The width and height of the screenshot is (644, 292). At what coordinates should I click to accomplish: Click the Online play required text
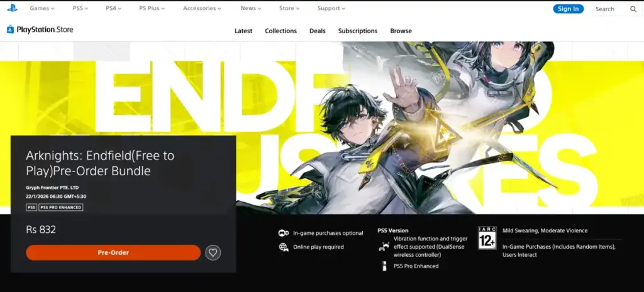pyautogui.click(x=318, y=247)
